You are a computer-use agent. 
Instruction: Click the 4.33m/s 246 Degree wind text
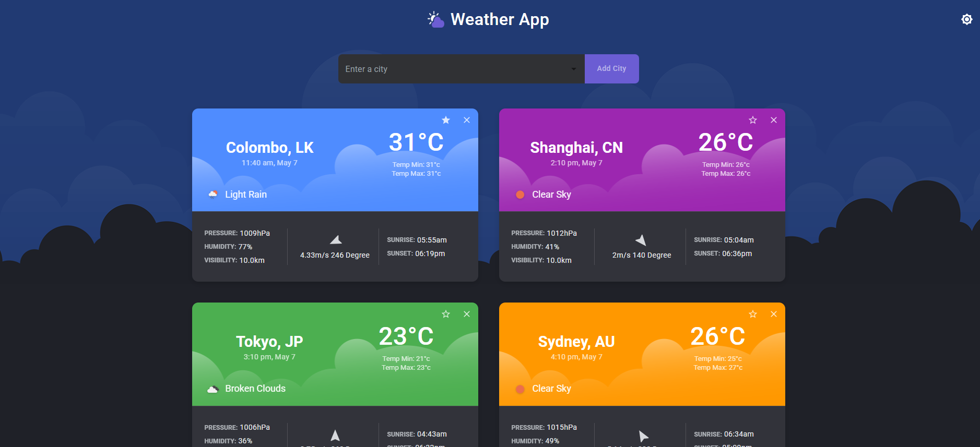tap(335, 255)
